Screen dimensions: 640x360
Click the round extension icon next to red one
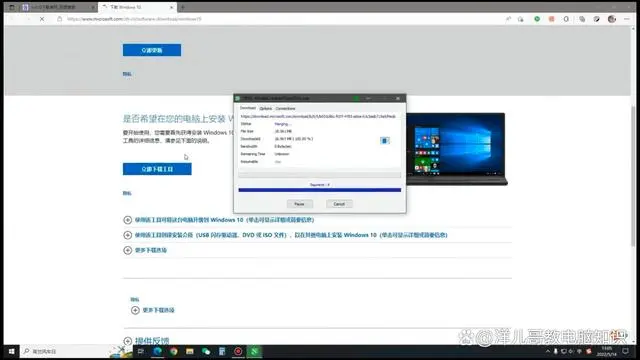pyautogui.click(x=566, y=19)
